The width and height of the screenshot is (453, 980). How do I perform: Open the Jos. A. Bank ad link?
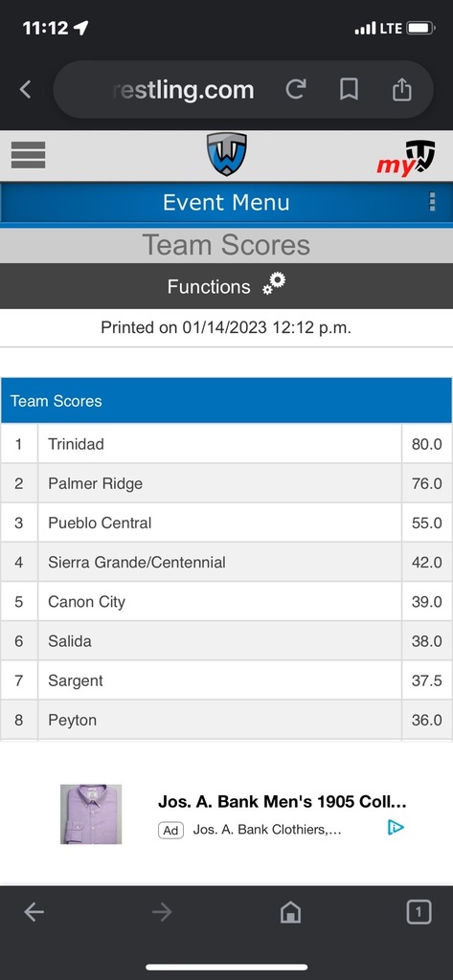pyautogui.click(x=283, y=802)
